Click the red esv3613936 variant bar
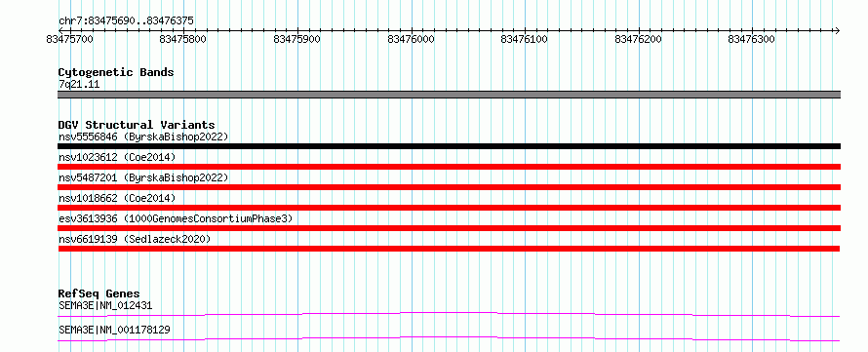The width and height of the screenshot is (868, 352). 449,228
